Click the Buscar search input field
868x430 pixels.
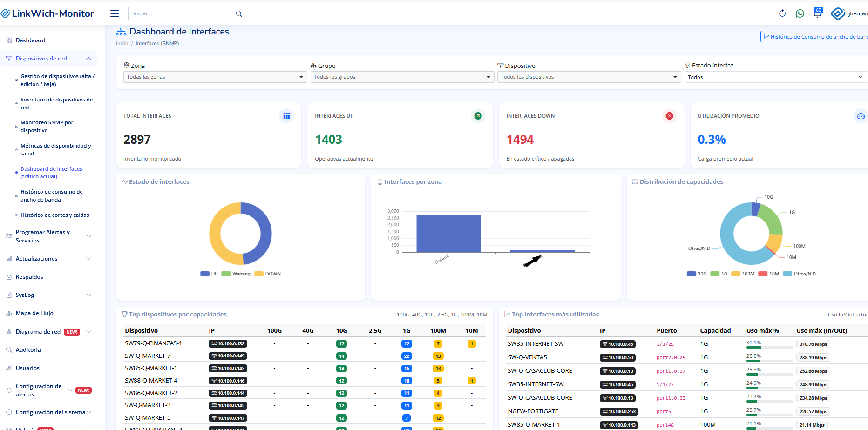point(182,13)
